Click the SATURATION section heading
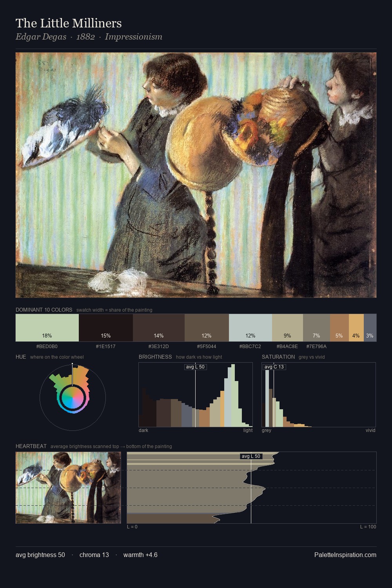Viewport: 392px width, 588px height. 278,357
